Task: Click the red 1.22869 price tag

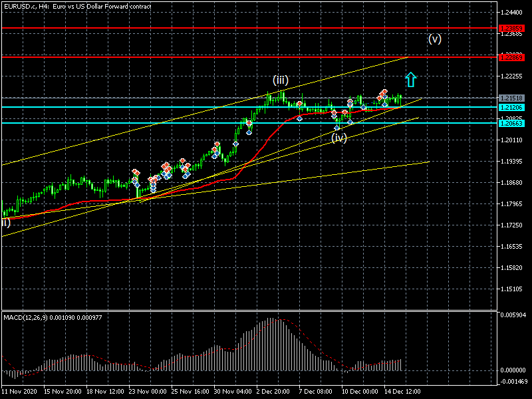Action: (x=513, y=57)
